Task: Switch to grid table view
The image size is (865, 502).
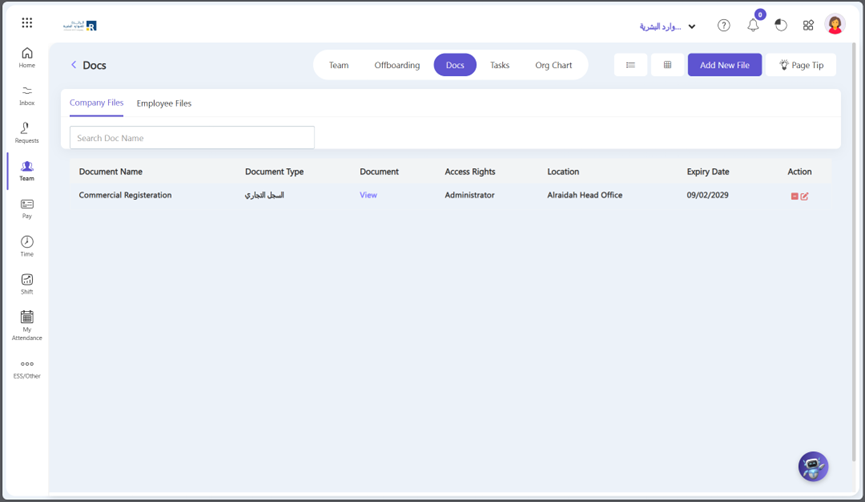Action: pyautogui.click(x=667, y=65)
